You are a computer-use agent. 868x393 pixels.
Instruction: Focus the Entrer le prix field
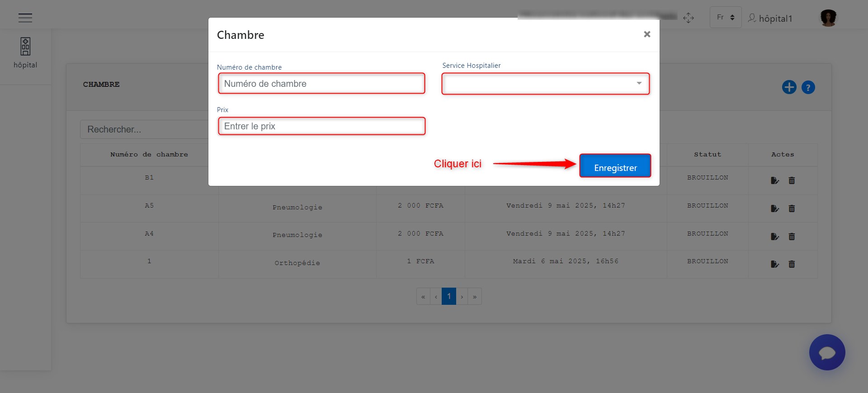(321, 126)
